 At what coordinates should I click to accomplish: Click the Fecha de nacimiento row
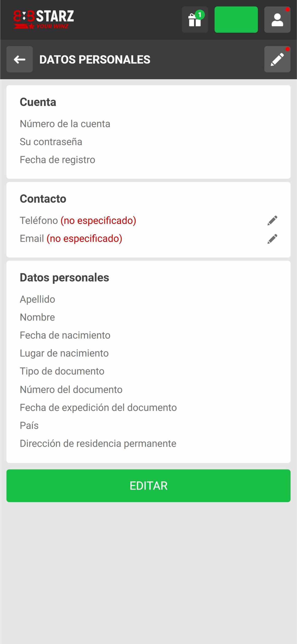click(x=65, y=335)
